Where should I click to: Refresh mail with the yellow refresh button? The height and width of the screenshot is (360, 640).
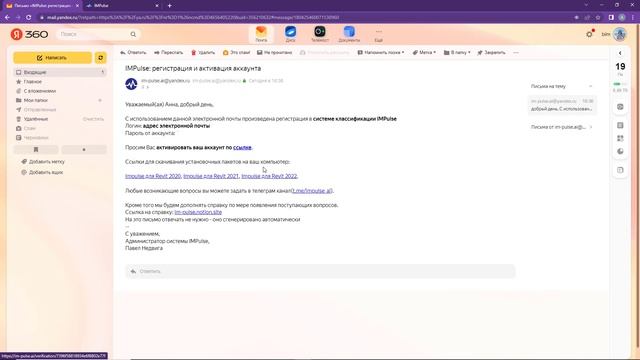101,58
